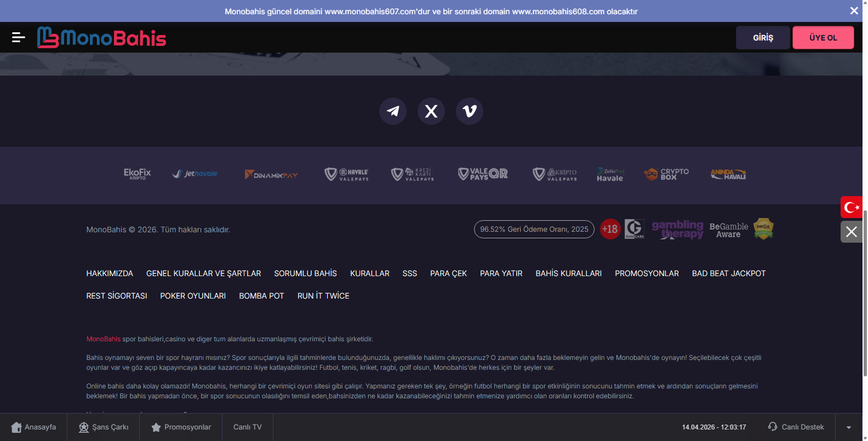Open the SSS footer link

click(x=410, y=273)
